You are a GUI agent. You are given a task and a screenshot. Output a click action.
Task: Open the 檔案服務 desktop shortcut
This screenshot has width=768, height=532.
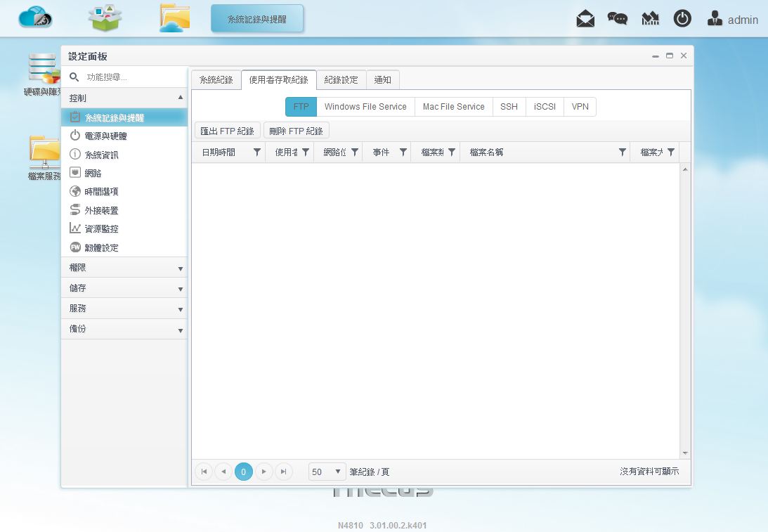pyautogui.click(x=44, y=157)
